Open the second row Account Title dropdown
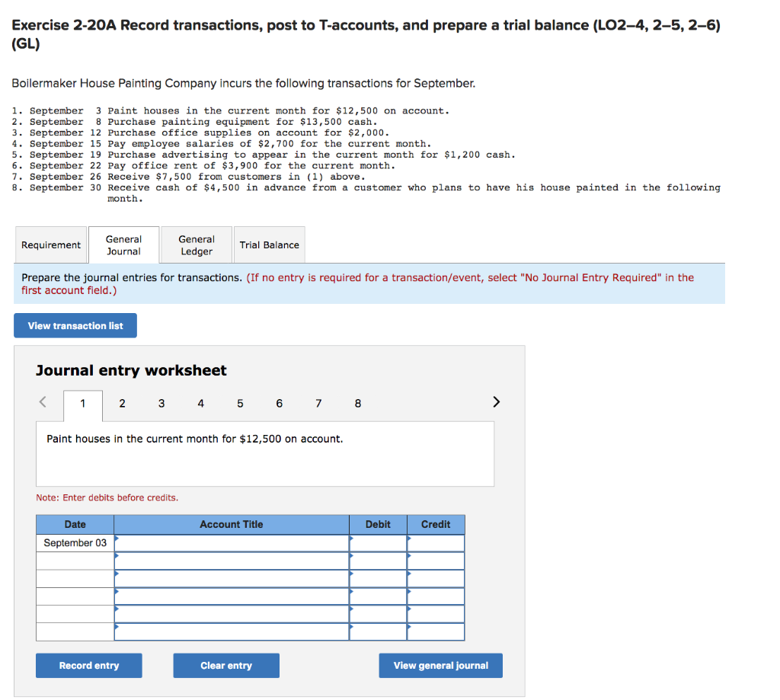Screen dimensions: 780x700 pos(232,561)
